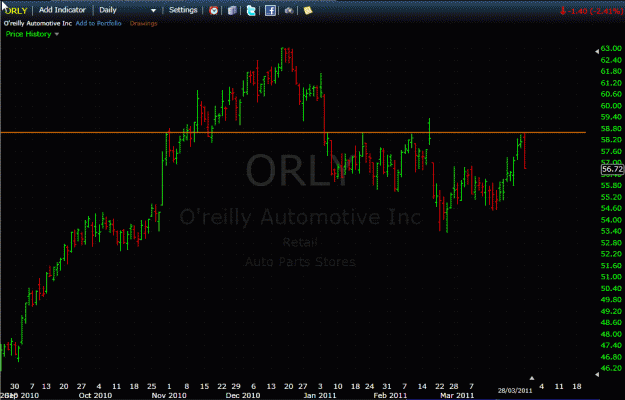625x400 pixels.
Task: Click the O'reilly Automotive Inc company name
Action: (x=38, y=24)
